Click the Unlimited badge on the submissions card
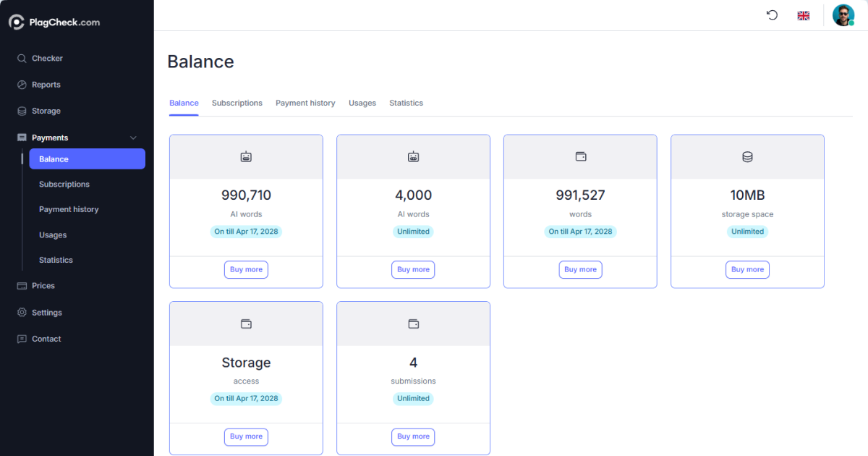 (x=413, y=398)
